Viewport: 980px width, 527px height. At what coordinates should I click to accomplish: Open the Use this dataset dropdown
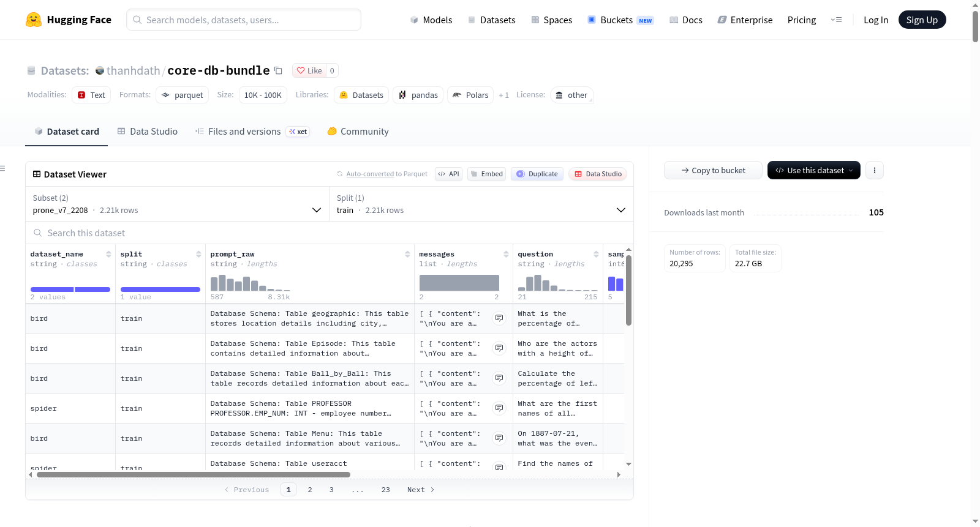coord(813,170)
